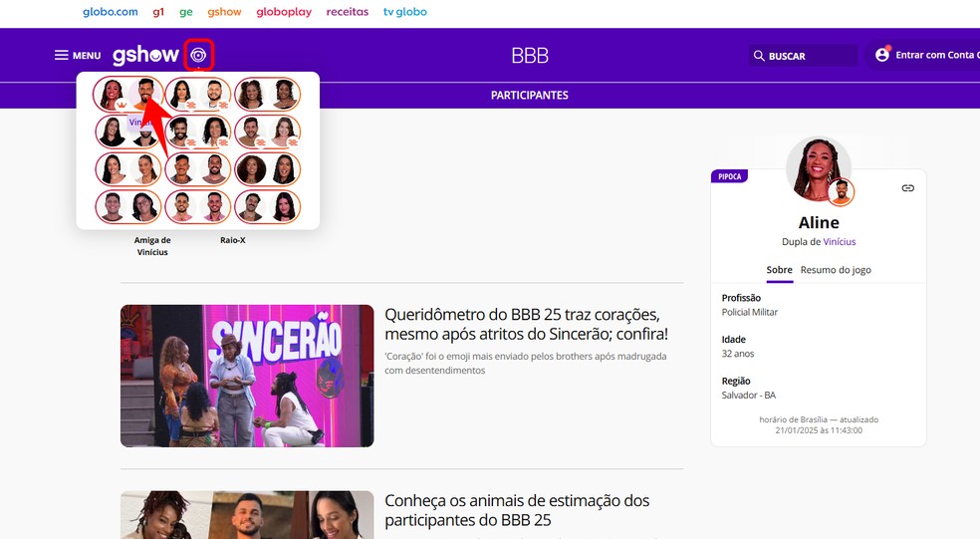
Task: Go to g1 in top bar
Action: pyautogui.click(x=158, y=12)
